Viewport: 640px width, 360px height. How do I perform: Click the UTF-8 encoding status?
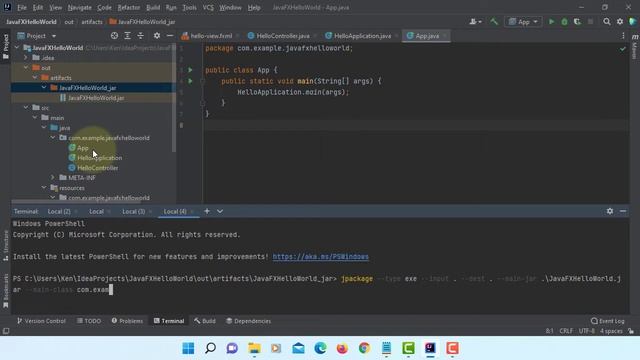(x=587, y=331)
